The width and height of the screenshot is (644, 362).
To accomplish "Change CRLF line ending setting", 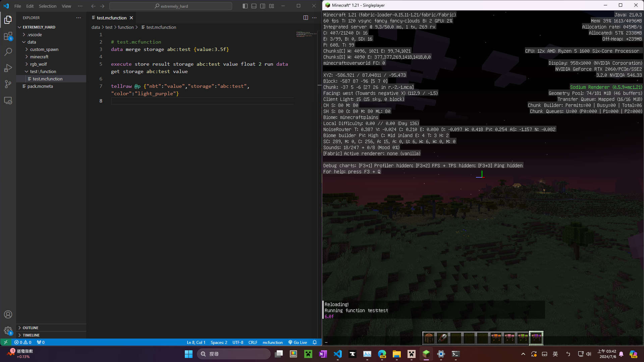I will pos(253,342).
